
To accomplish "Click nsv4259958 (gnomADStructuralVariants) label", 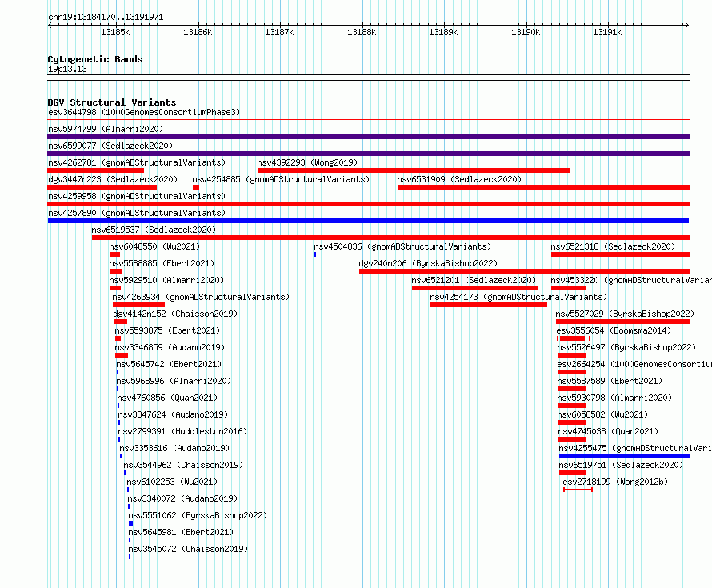I will pos(137,196).
